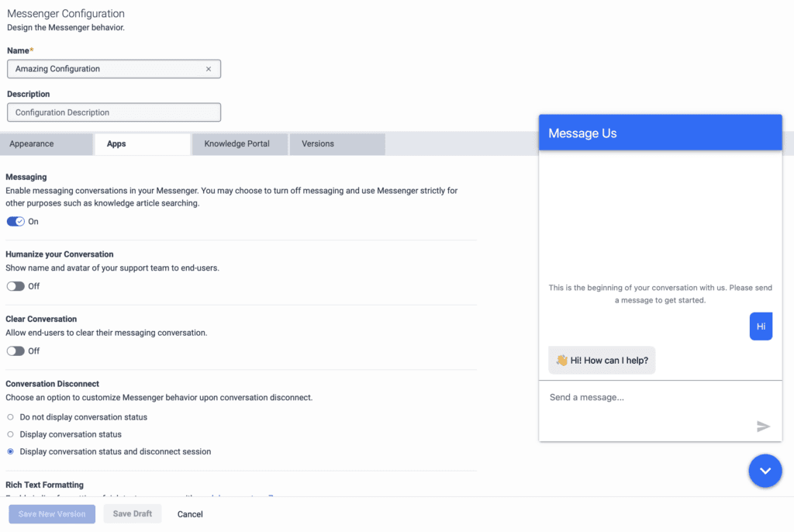
Task: Click the Configuration Description input field
Action: coord(113,112)
